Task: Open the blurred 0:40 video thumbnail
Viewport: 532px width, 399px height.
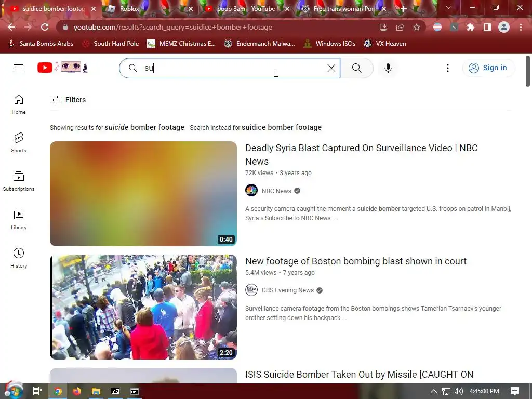Action: (143, 194)
